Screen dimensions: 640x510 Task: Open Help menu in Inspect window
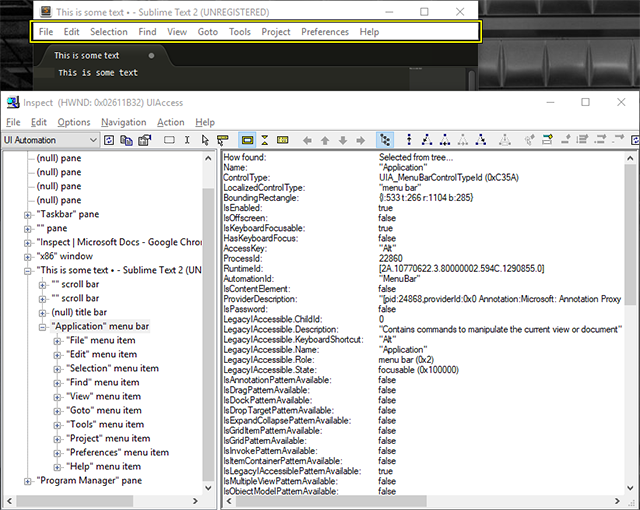(205, 122)
